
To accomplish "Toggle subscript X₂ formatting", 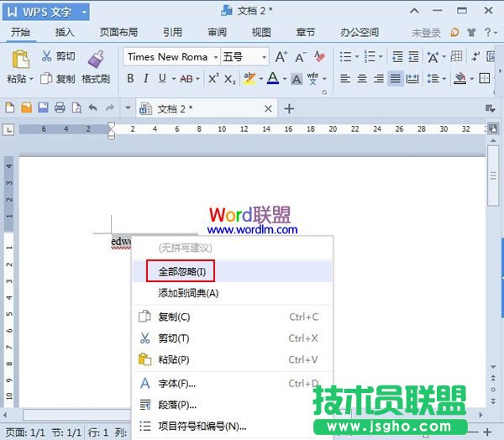I will tap(230, 79).
